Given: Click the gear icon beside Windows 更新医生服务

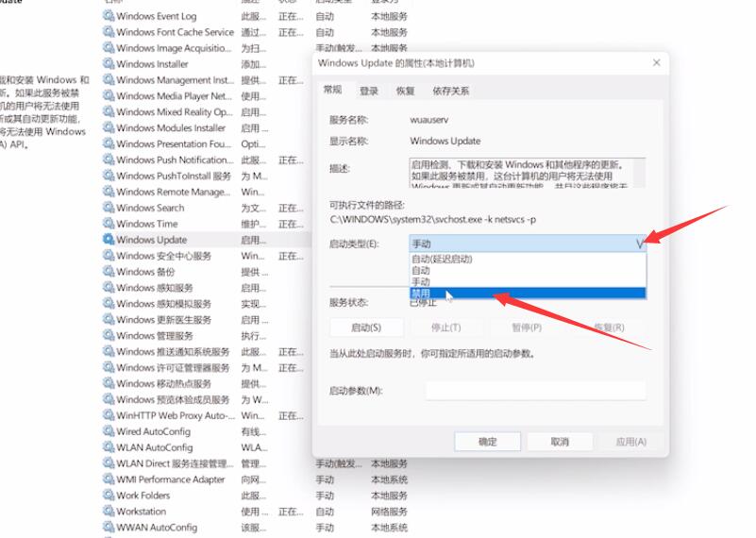Looking at the screenshot, I should [x=109, y=319].
